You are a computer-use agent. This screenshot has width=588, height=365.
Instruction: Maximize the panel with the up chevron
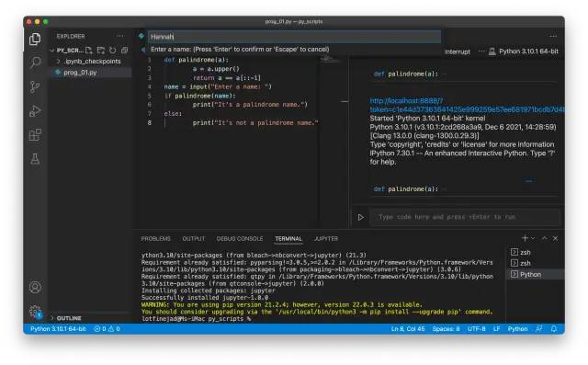pyautogui.click(x=545, y=238)
